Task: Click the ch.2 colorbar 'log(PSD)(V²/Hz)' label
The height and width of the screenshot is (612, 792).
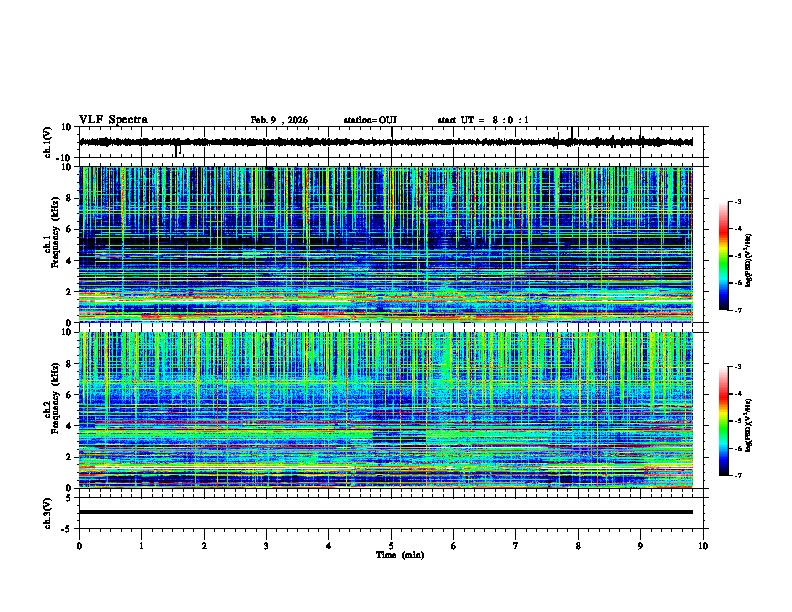Action: (748, 425)
